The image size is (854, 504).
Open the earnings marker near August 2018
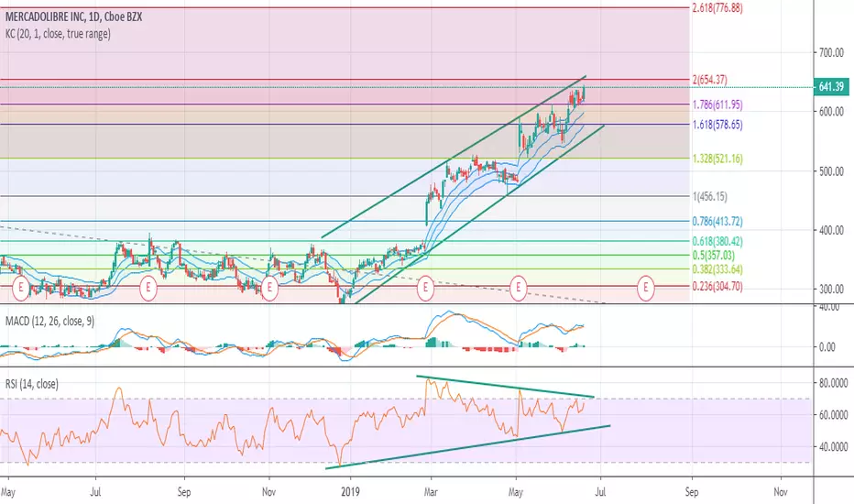(148, 287)
